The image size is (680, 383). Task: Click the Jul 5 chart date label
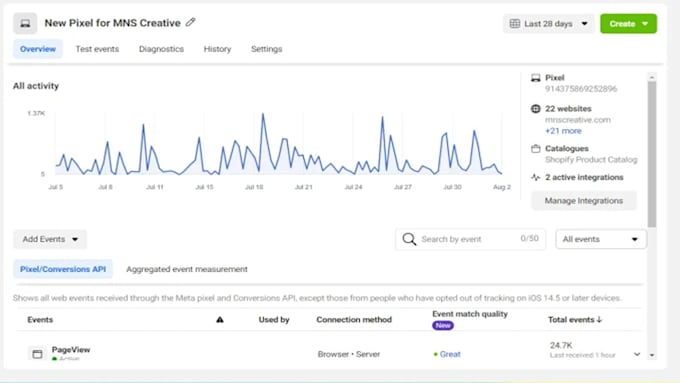click(x=56, y=187)
